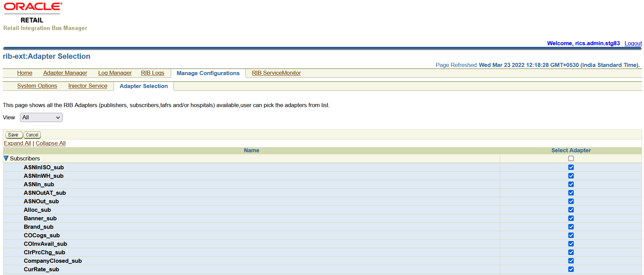The width and height of the screenshot is (644, 275).
Task: Click the Name column header
Action: pyautogui.click(x=251, y=151)
